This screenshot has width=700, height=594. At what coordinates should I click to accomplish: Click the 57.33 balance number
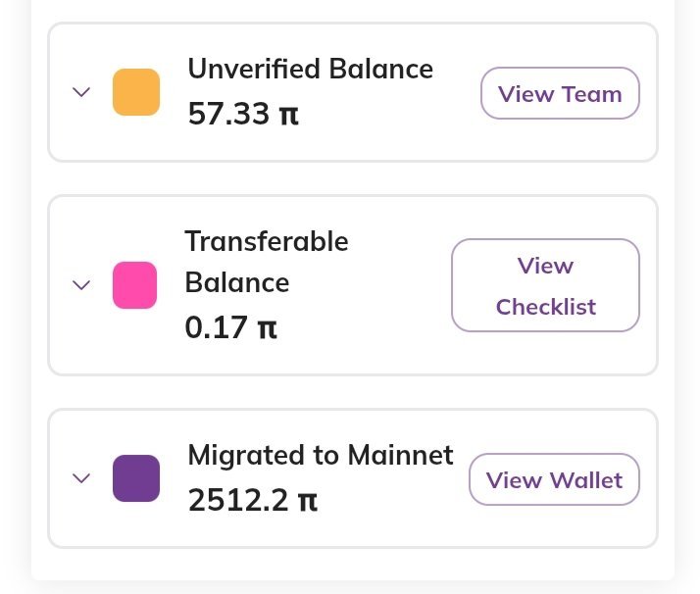[228, 115]
